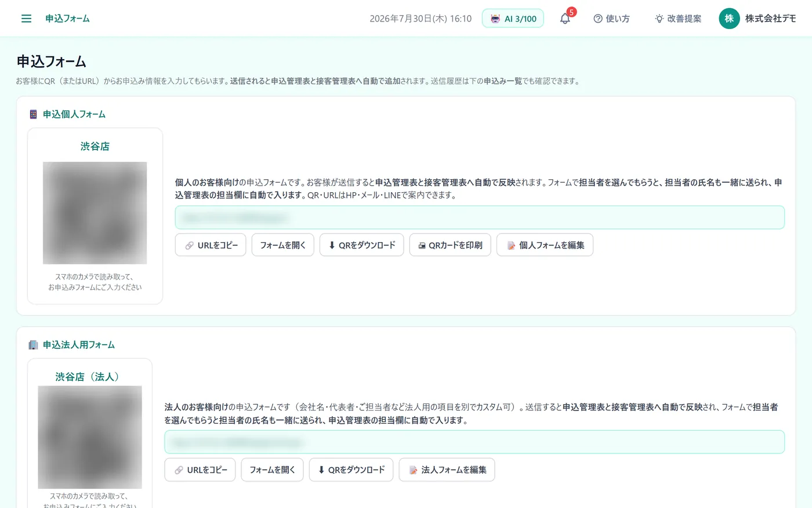Open the corporate form via フォームを開く

click(273, 470)
